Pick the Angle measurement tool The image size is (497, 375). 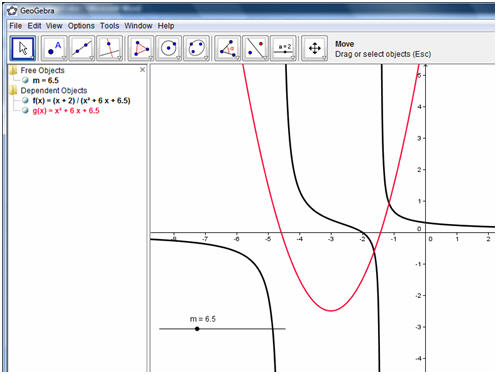click(228, 49)
